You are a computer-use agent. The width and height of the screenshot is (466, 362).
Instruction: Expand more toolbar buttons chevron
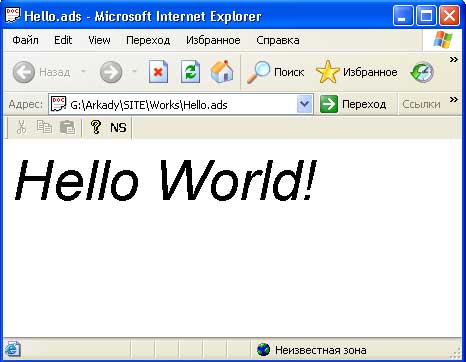tap(454, 60)
